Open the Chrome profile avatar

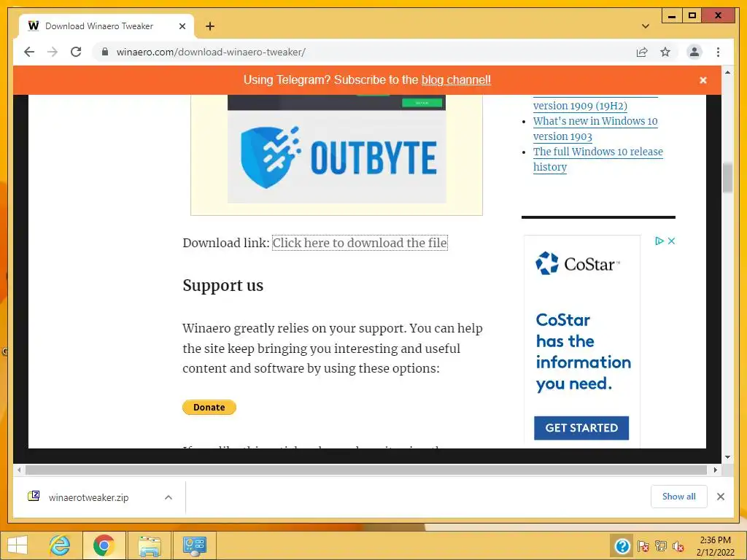(694, 52)
